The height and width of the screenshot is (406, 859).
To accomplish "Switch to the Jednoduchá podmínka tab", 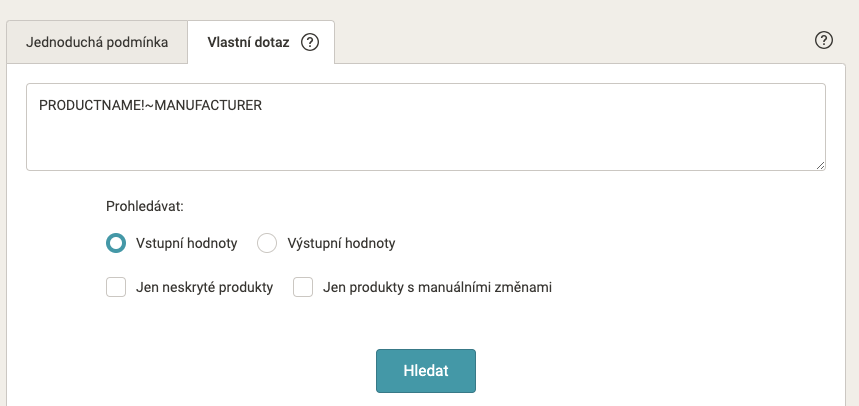I will (97, 42).
